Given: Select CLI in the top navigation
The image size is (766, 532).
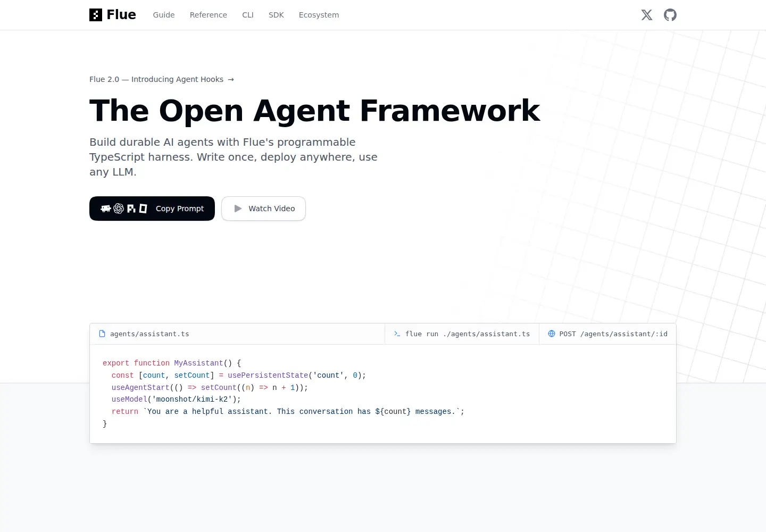Looking at the screenshot, I should 248,15.
